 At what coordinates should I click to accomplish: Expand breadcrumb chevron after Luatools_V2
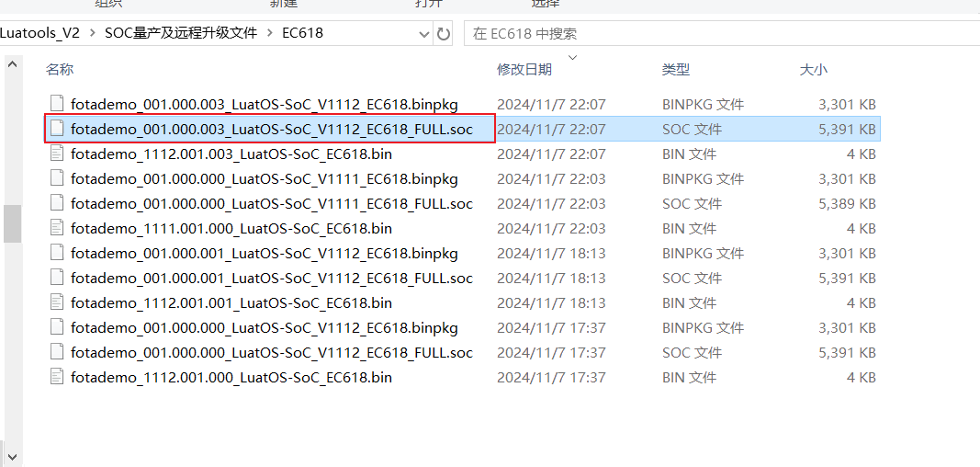pos(93,33)
